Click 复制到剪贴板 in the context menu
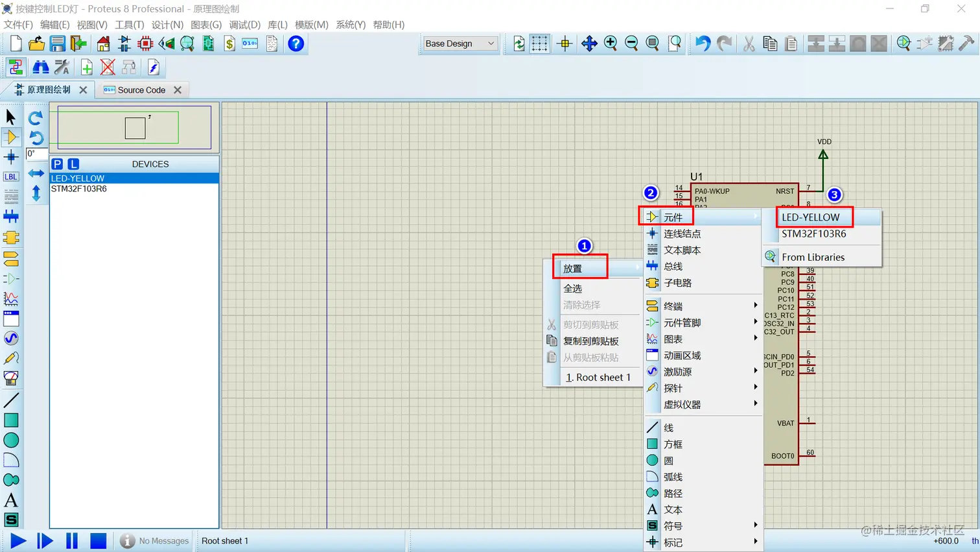The width and height of the screenshot is (980, 552). tap(592, 341)
